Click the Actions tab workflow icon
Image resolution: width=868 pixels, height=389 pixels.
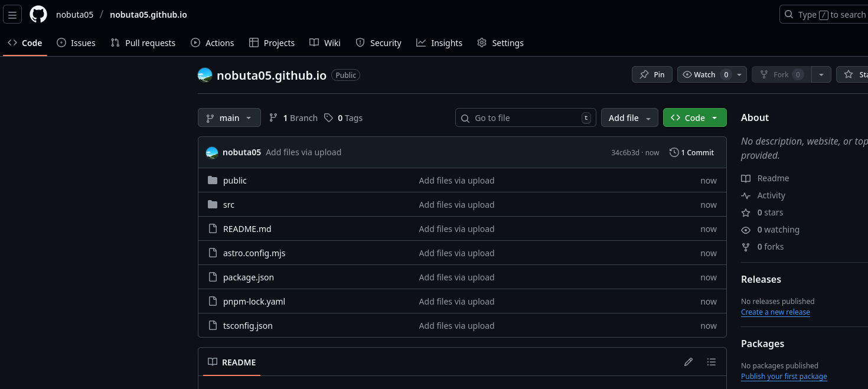tap(194, 43)
